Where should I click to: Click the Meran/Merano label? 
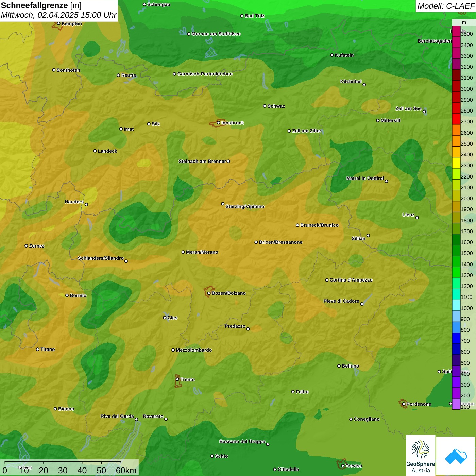pyautogui.click(x=202, y=252)
